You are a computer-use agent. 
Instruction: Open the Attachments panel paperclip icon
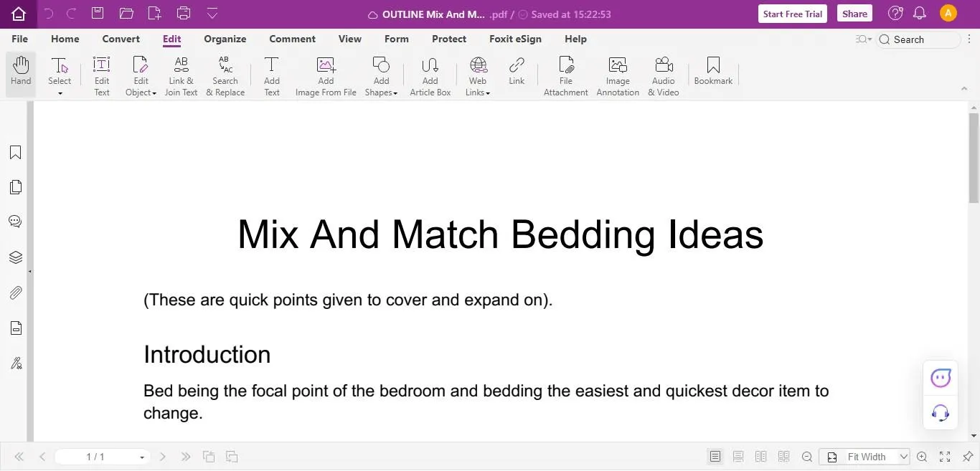point(15,292)
